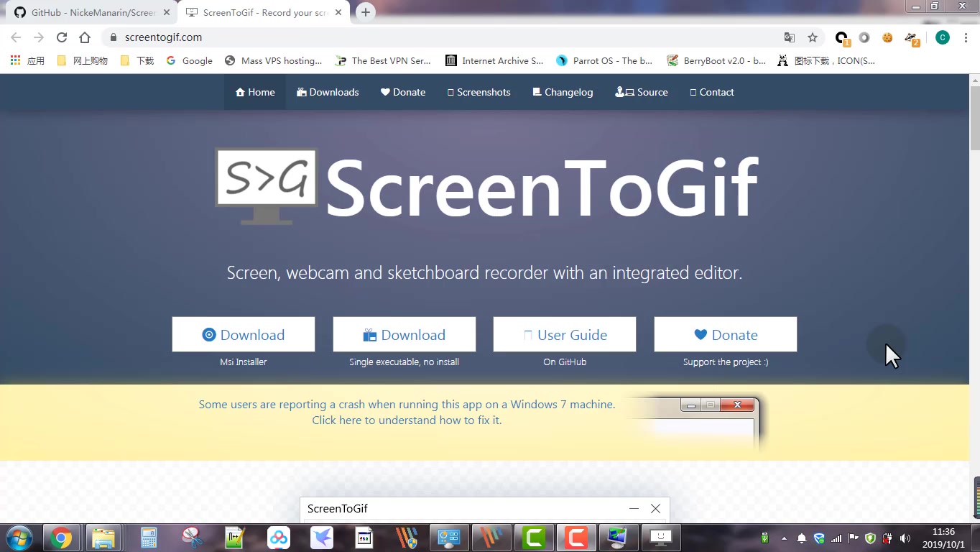The height and width of the screenshot is (552, 980).
Task: Open Donate in site navigation
Action: (403, 92)
